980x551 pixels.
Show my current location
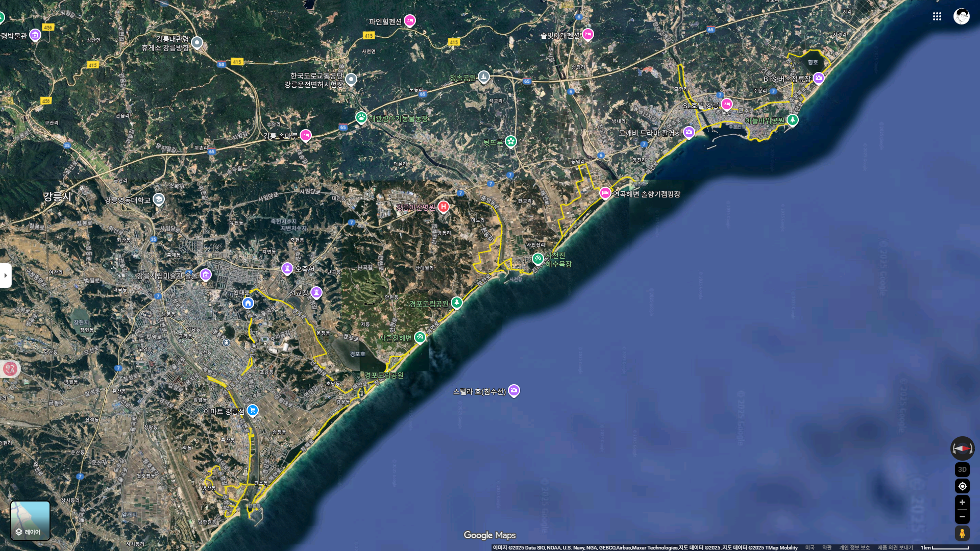click(x=962, y=486)
